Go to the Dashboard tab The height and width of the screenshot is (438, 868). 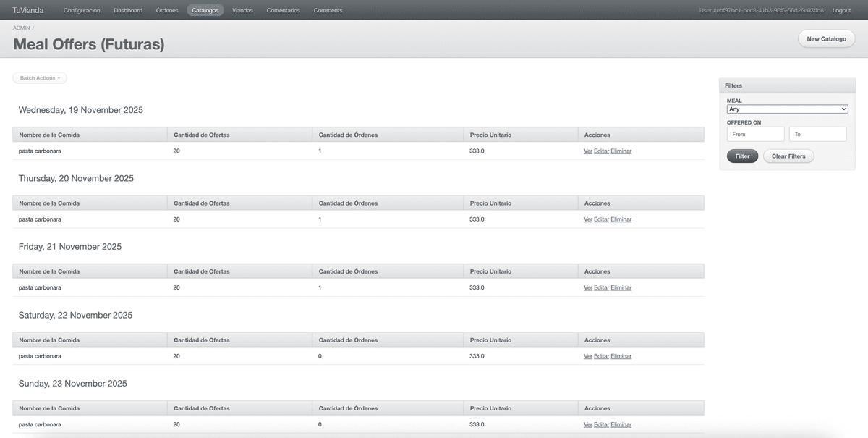[x=128, y=10]
